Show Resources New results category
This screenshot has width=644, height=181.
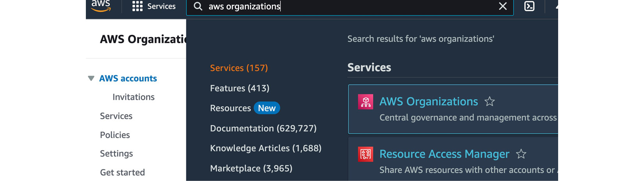(x=245, y=108)
